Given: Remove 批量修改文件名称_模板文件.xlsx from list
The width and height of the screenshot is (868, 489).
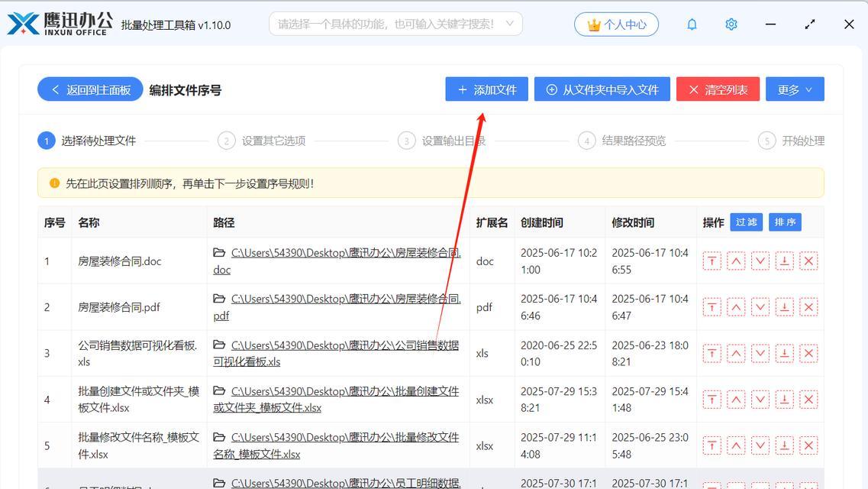Looking at the screenshot, I should 808,445.
